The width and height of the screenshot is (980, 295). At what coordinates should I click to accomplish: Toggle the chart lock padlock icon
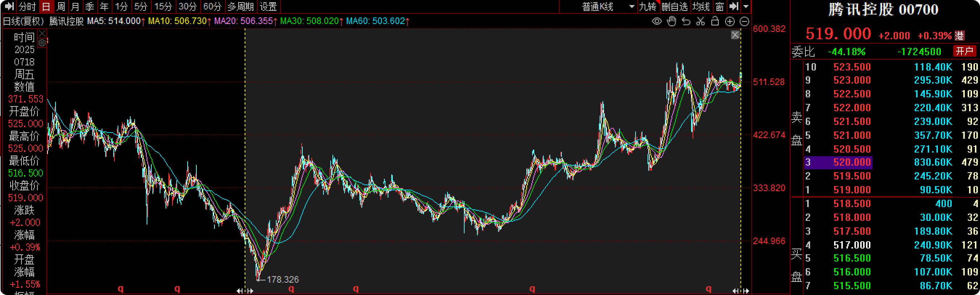715,21
